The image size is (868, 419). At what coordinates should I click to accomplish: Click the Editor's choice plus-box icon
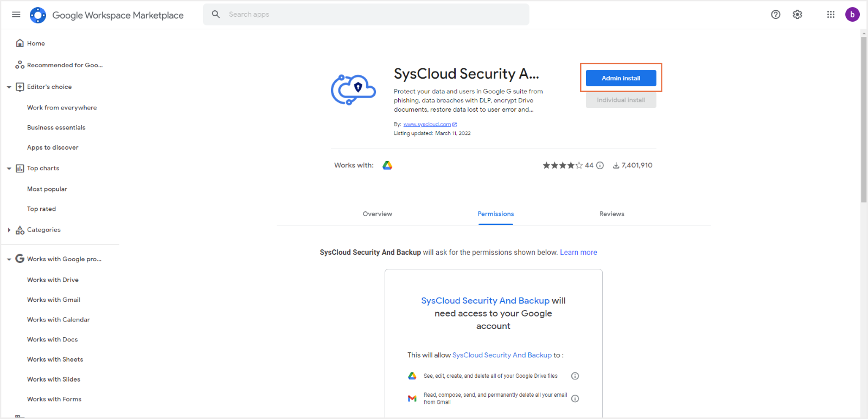20,87
